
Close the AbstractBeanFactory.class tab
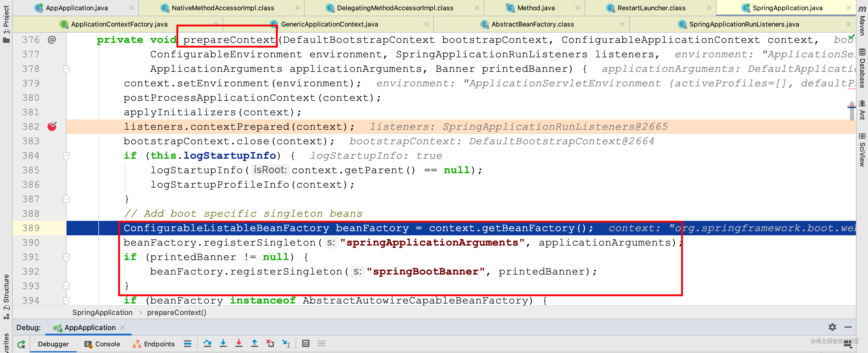point(622,24)
